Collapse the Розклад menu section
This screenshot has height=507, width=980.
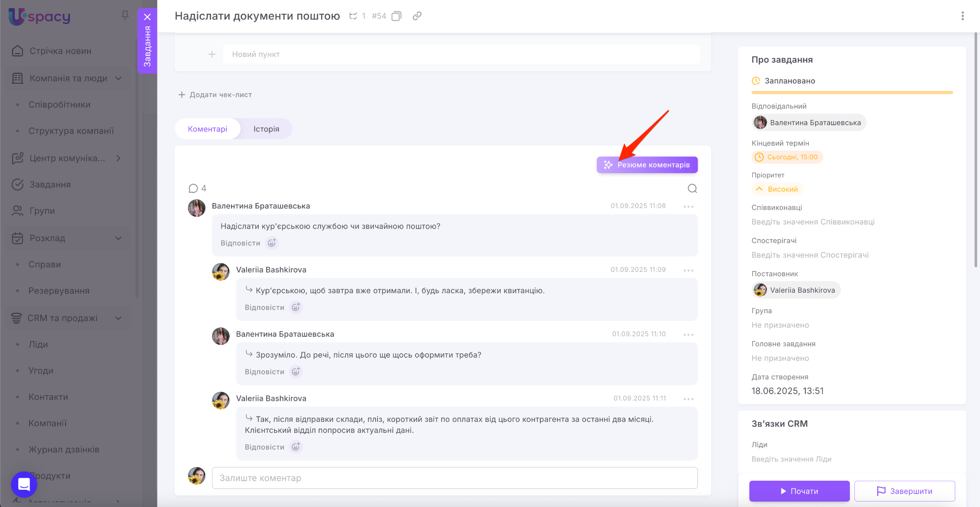(118, 238)
